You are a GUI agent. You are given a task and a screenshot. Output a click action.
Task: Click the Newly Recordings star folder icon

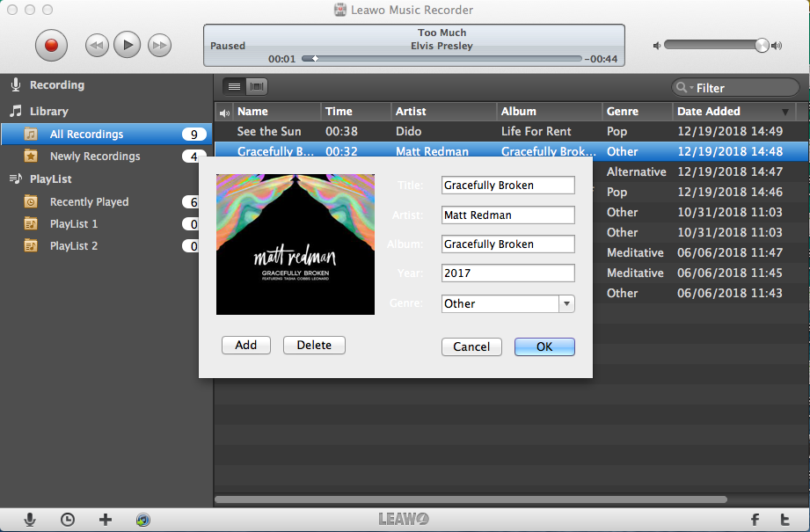pyautogui.click(x=31, y=156)
